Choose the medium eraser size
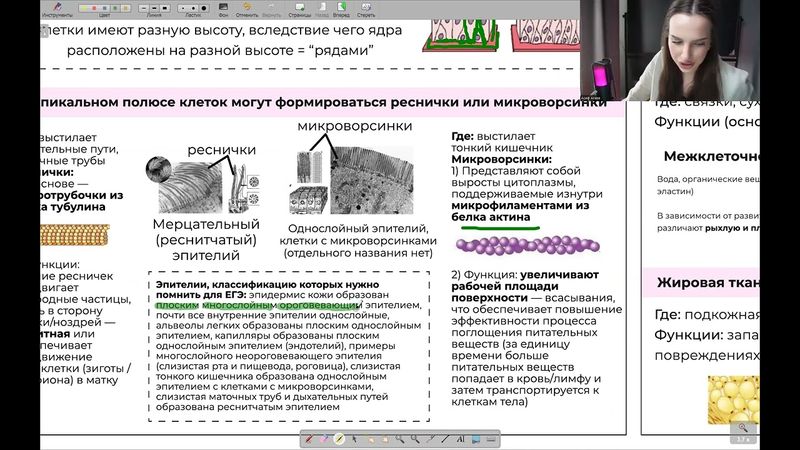 click(x=193, y=8)
